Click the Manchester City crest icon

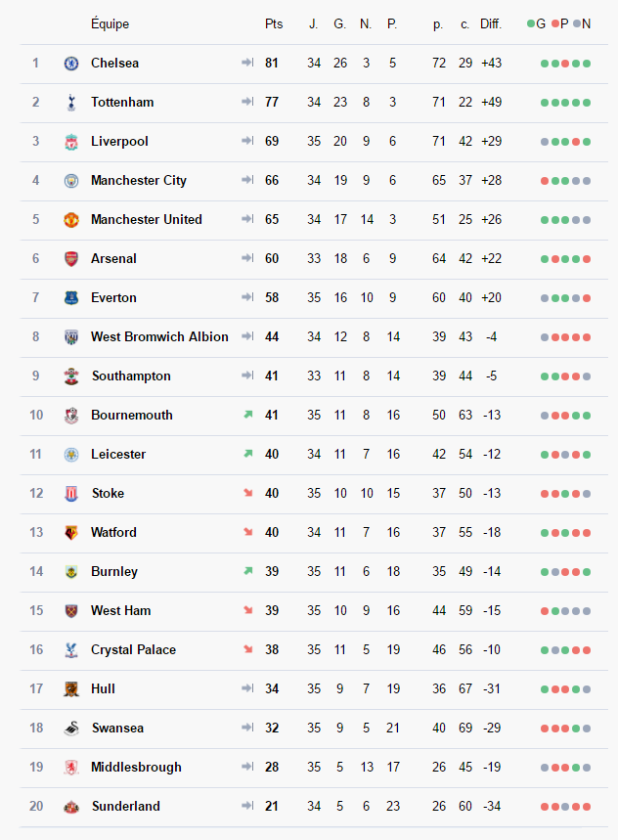click(x=71, y=181)
